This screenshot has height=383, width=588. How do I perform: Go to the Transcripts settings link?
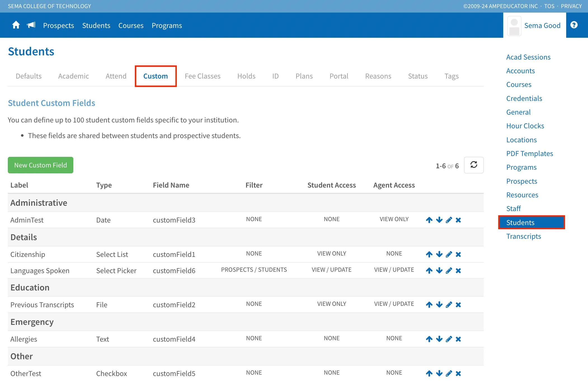coord(524,236)
